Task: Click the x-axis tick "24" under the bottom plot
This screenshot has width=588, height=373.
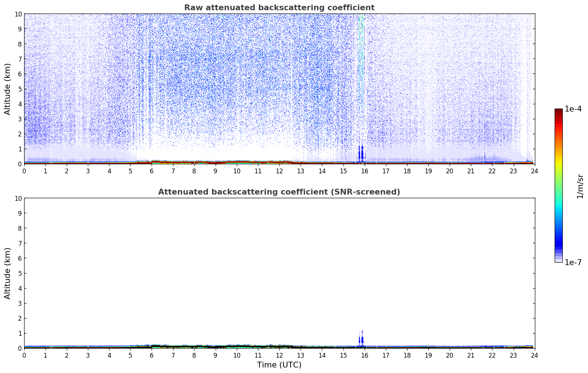Action: pyautogui.click(x=535, y=355)
